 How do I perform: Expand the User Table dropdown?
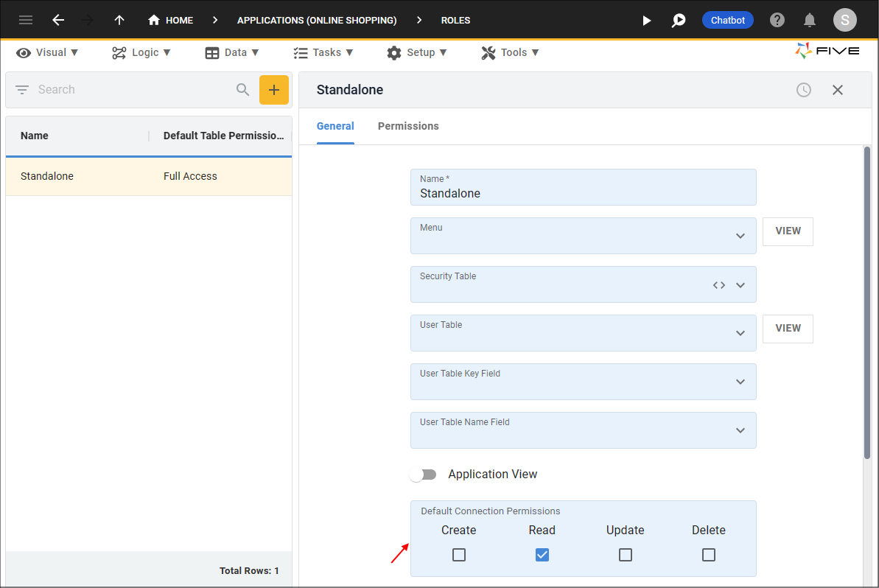(740, 333)
